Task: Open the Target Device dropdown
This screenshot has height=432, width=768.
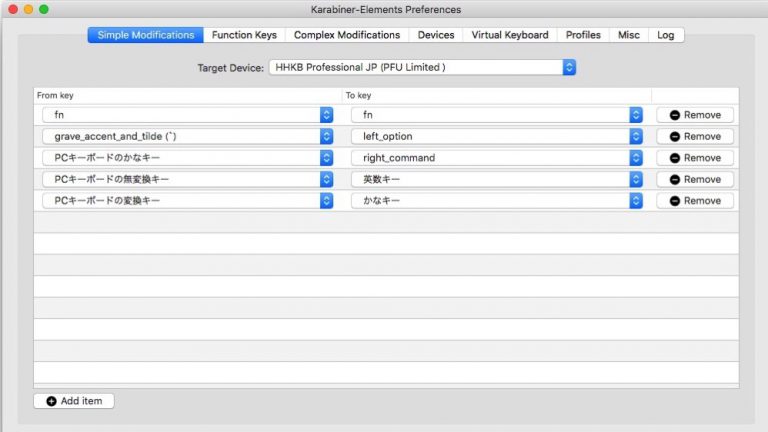Action: [422, 67]
